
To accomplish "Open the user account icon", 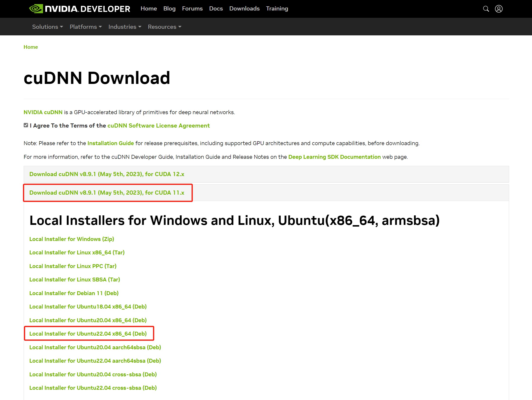I will (x=499, y=9).
